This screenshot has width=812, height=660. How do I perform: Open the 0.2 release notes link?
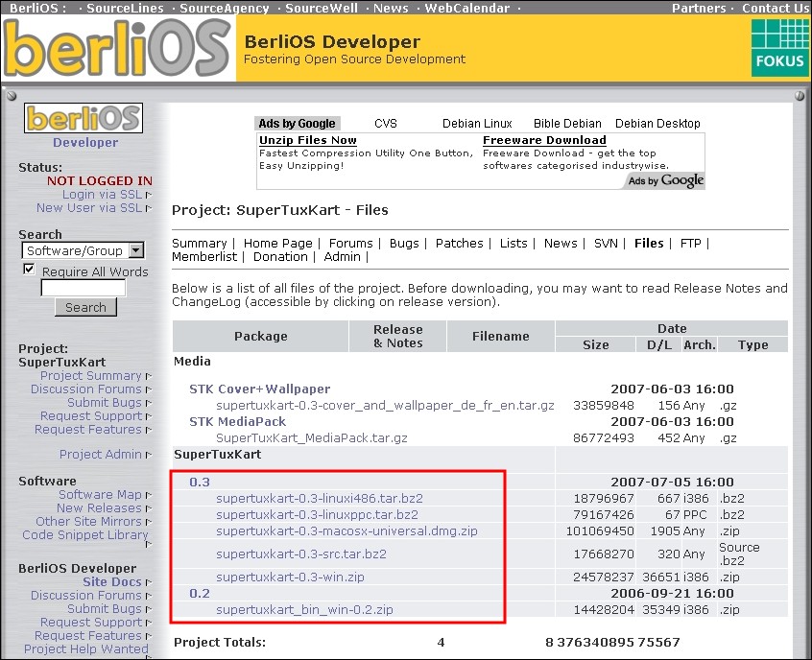200,594
